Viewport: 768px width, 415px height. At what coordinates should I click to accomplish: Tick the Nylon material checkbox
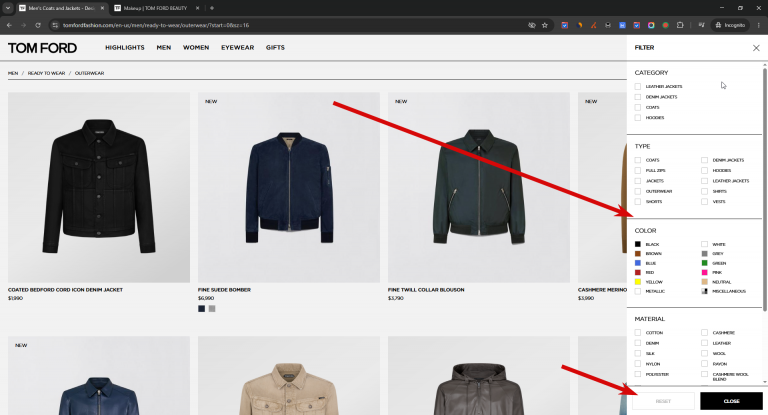tap(638, 364)
